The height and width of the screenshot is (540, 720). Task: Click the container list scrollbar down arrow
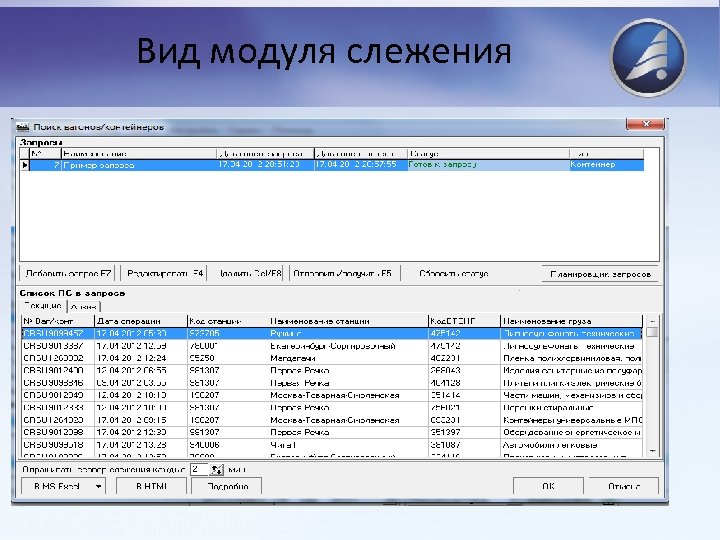(x=652, y=452)
